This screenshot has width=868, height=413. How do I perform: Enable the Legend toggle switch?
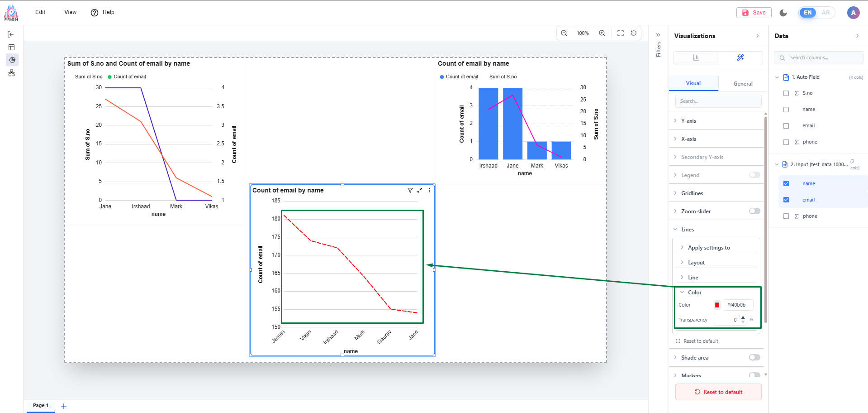tap(754, 175)
